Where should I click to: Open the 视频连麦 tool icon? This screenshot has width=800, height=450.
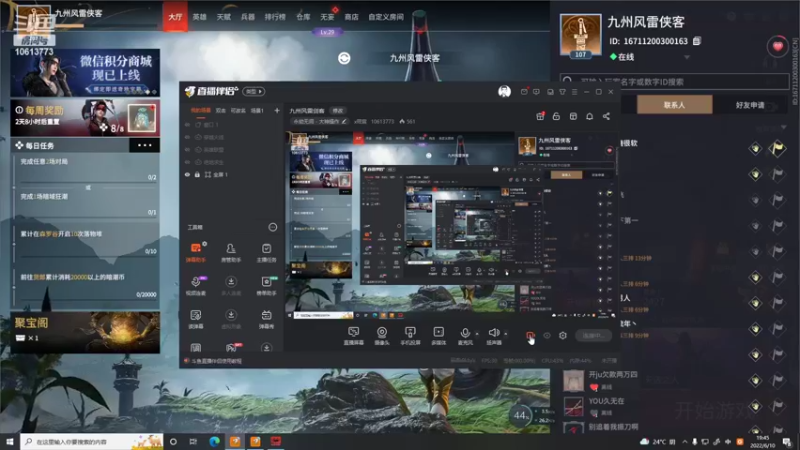[x=196, y=286]
